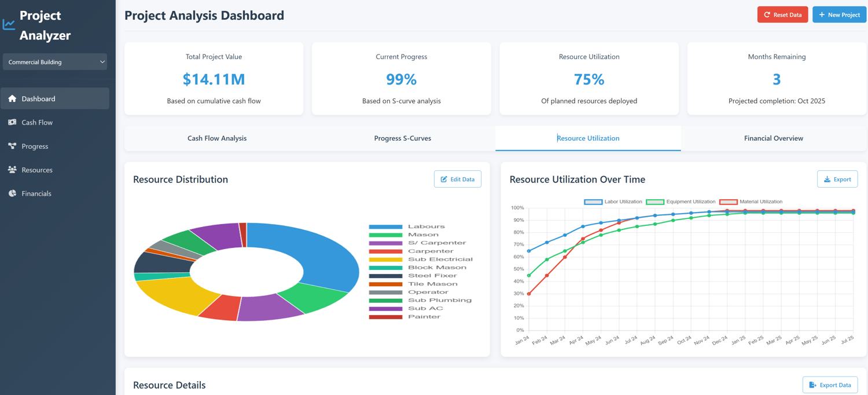Click the Dashboard home icon in sidebar
Image resolution: width=868 pixels, height=395 pixels.
click(12, 98)
